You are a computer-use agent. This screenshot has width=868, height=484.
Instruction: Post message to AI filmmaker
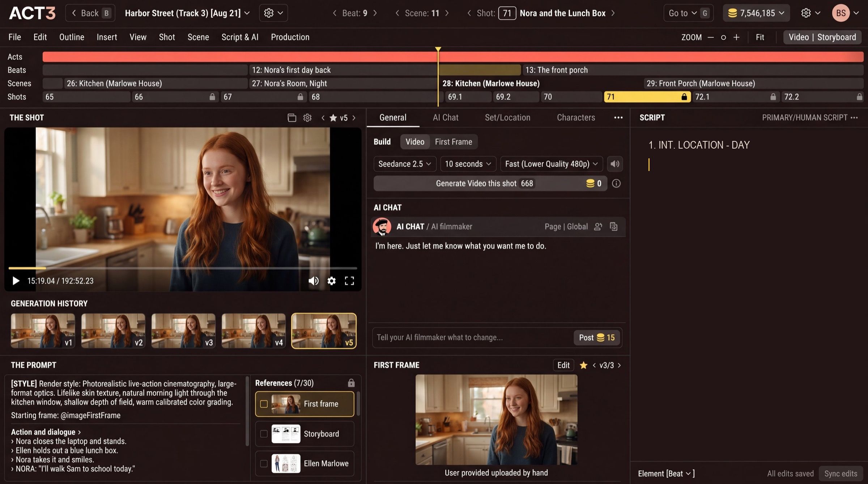pos(597,338)
